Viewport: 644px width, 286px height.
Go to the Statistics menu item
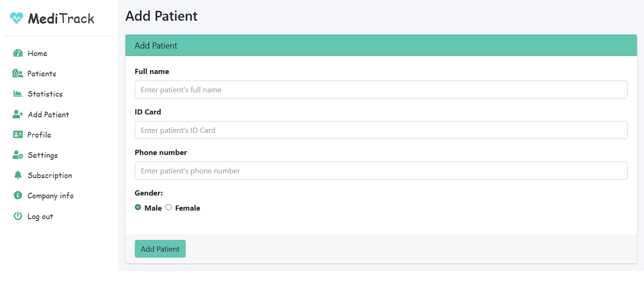pos(45,94)
